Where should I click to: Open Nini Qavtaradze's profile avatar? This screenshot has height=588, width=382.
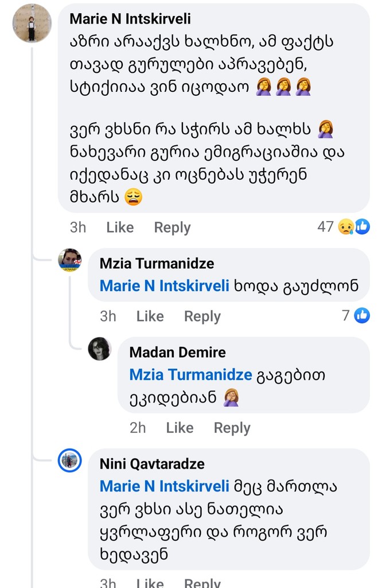(x=70, y=461)
